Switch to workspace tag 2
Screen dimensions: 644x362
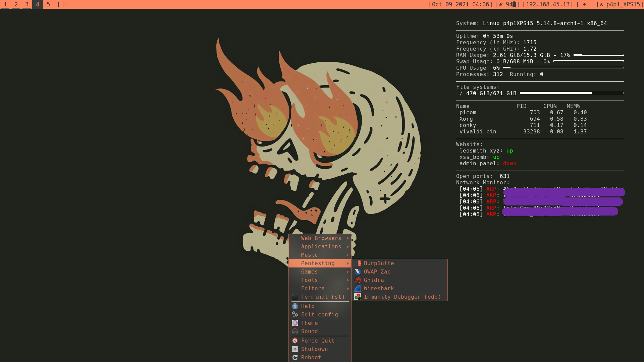pyautogui.click(x=16, y=4)
